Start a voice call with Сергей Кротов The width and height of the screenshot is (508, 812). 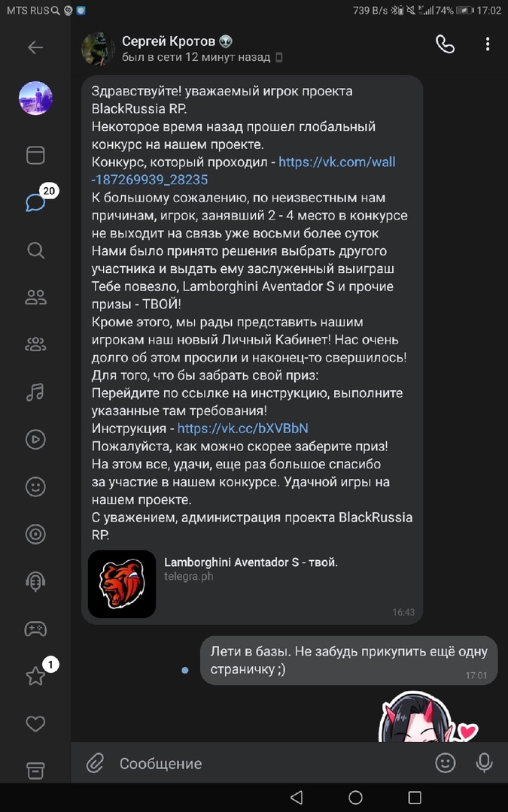coord(445,44)
